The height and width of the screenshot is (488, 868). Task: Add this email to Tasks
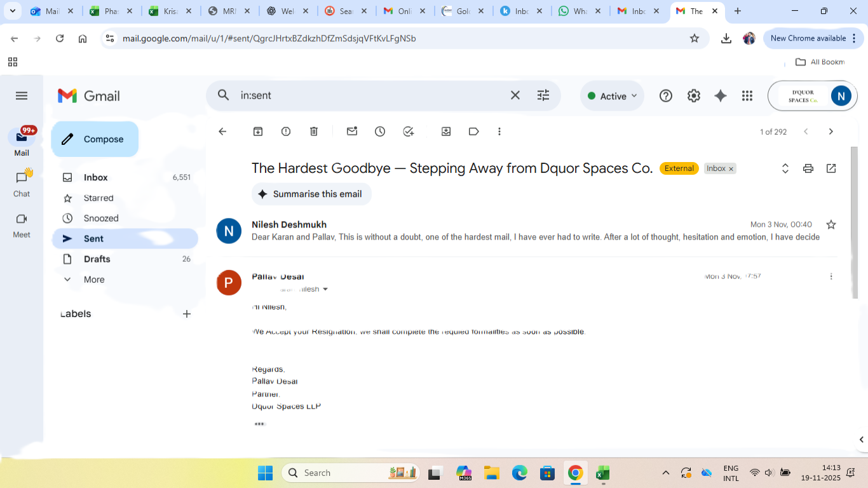click(409, 132)
